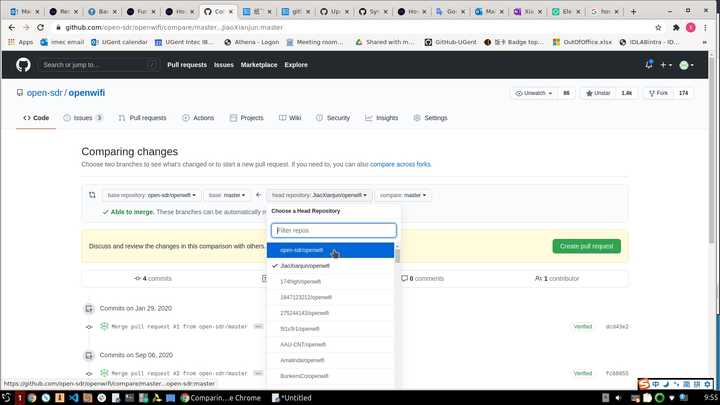This screenshot has height=405, width=720.
Task: Click the 1 contributor tab
Action: point(557,278)
